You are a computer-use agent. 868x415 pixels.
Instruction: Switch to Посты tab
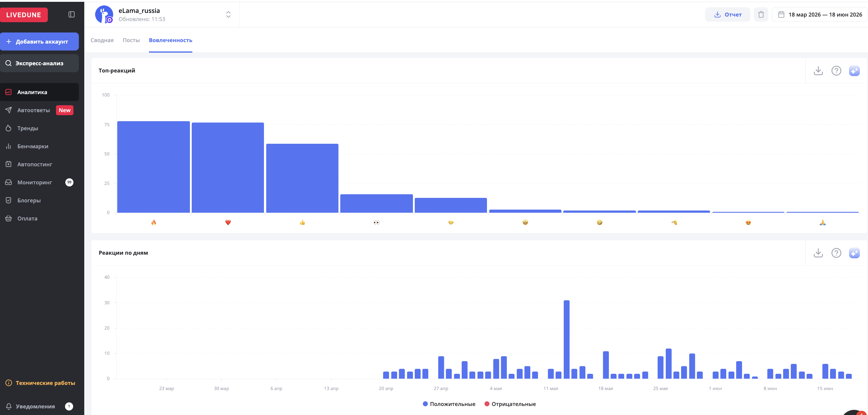click(131, 40)
